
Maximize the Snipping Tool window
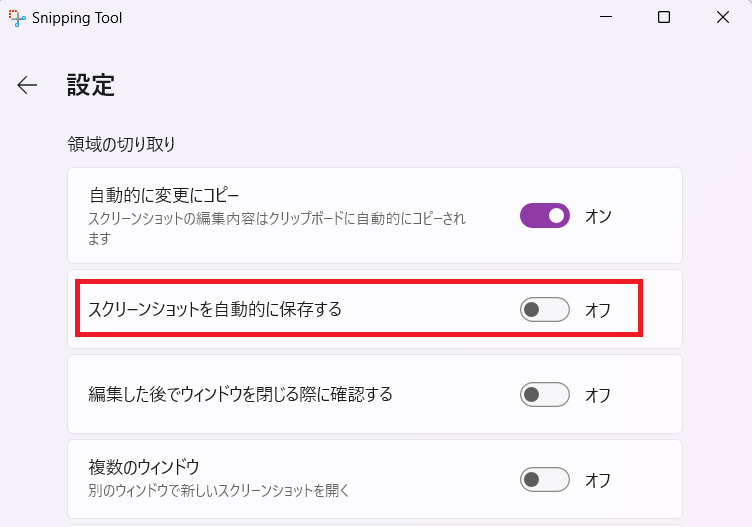coord(664,17)
